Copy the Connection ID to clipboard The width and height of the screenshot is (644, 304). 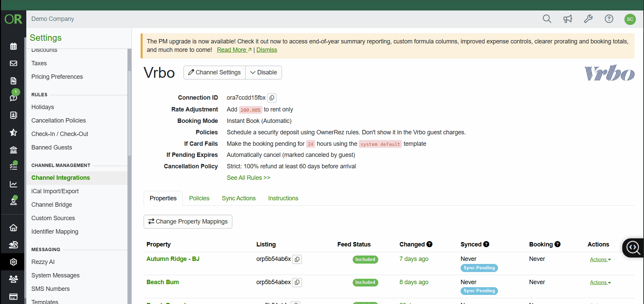[x=272, y=98]
